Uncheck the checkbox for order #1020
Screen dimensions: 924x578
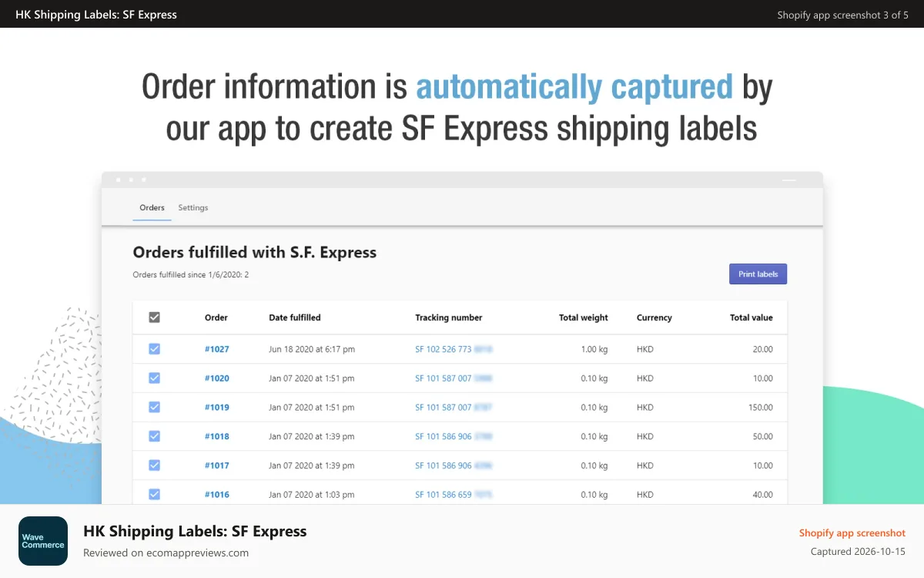coord(154,378)
